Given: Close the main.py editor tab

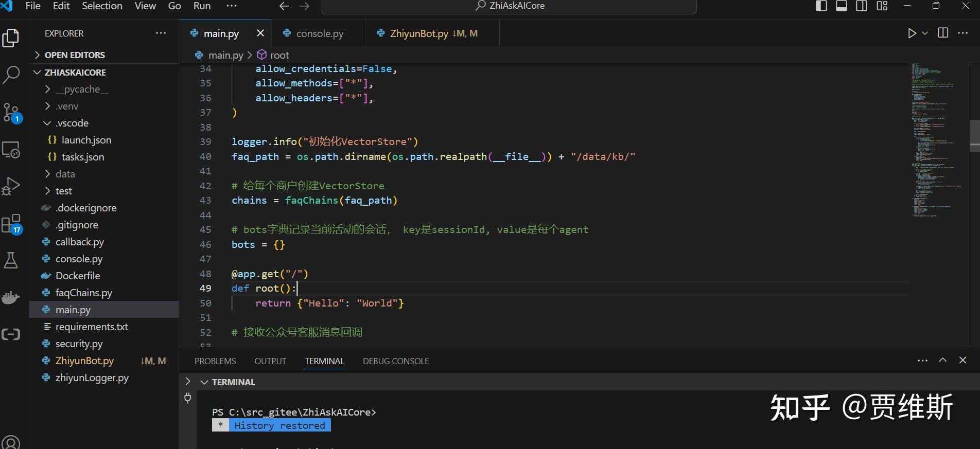Looking at the screenshot, I should [x=260, y=33].
